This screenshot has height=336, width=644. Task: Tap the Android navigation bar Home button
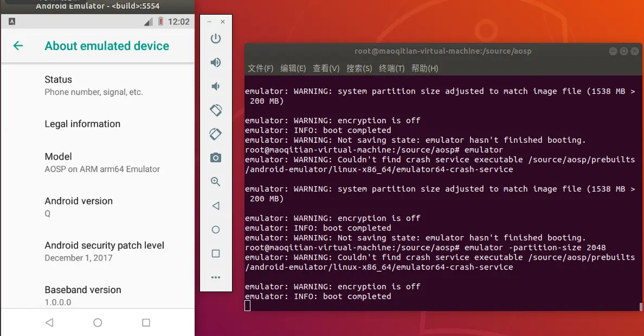[98, 322]
